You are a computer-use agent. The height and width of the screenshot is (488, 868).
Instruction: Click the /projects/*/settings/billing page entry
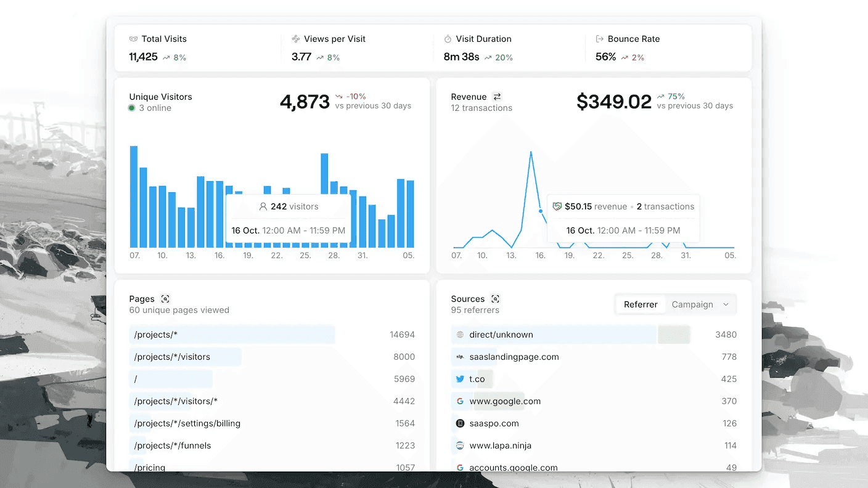click(x=272, y=423)
